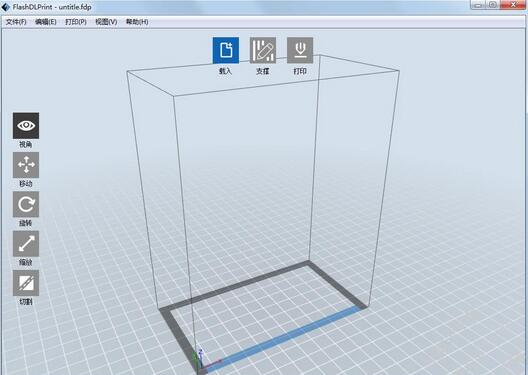Minimize the FlashDLPrint window
This screenshot has height=375, width=528.
point(478,5)
